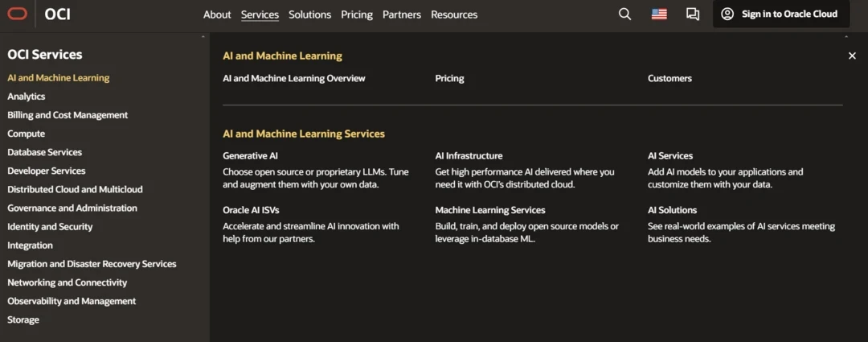Select Identity and Security category

[x=50, y=227]
